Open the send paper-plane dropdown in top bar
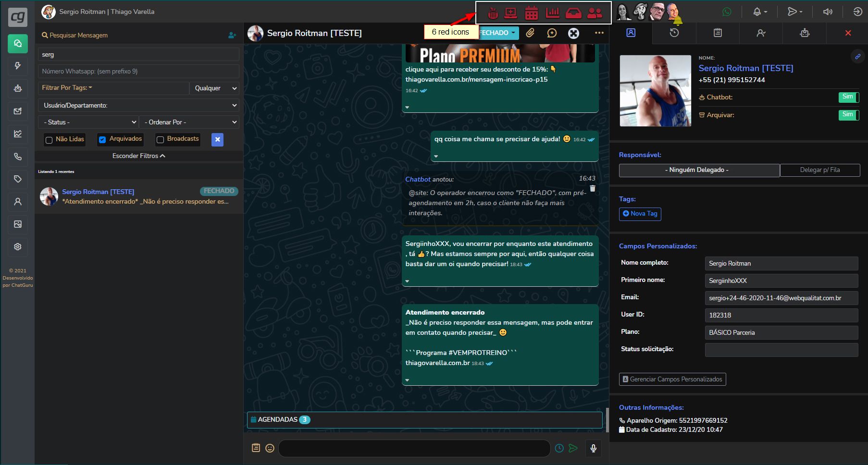The image size is (868, 465). (x=795, y=12)
